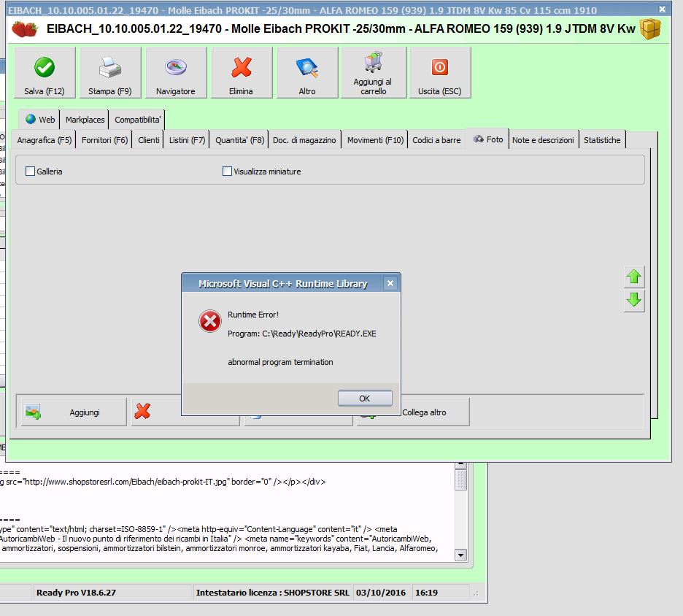Enable the Galleria checkbox
Image resolution: width=683 pixels, height=616 pixels.
[30, 172]
